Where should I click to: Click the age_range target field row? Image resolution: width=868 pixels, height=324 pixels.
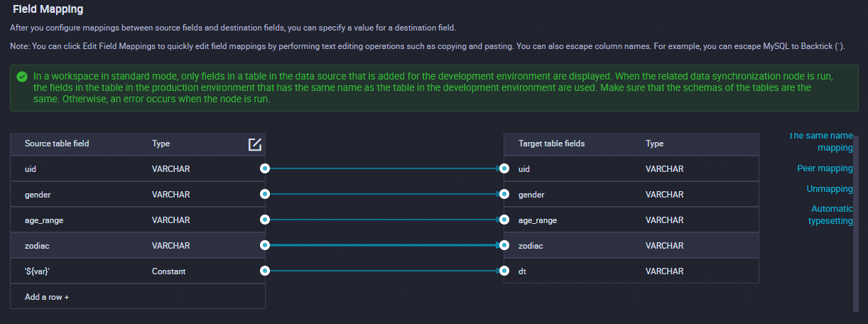coord(604,220)
